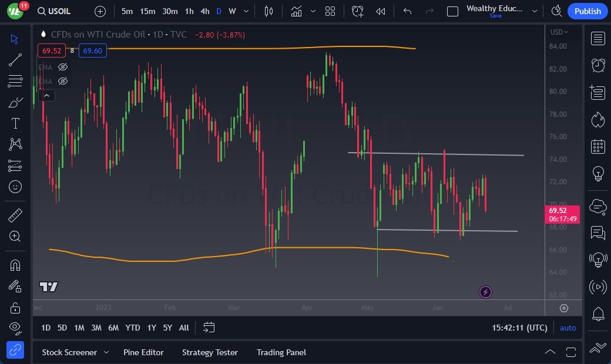
Task: Toggle auto scale on price axis
Action: click(x=568, y=328)
